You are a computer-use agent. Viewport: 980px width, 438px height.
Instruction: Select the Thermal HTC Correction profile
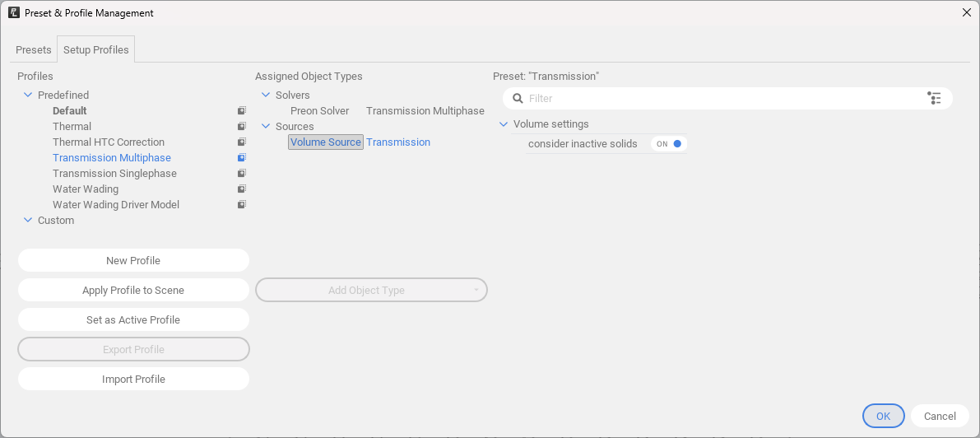(x=109, y=142)
